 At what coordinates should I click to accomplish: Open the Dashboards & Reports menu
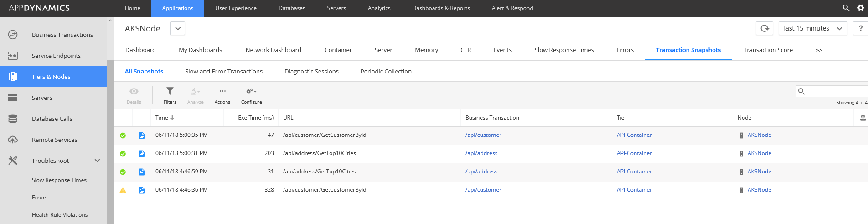[441, 8]
